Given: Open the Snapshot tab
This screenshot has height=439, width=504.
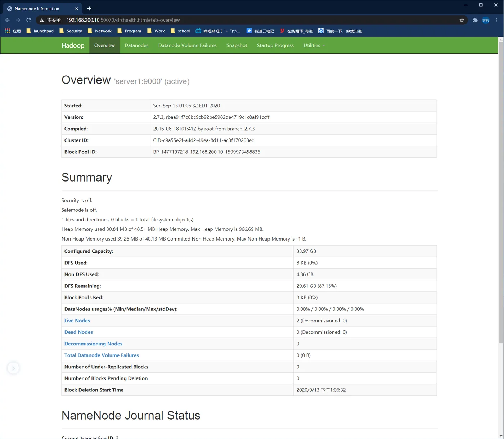Looking at the screenshot, I should point(237,45).
